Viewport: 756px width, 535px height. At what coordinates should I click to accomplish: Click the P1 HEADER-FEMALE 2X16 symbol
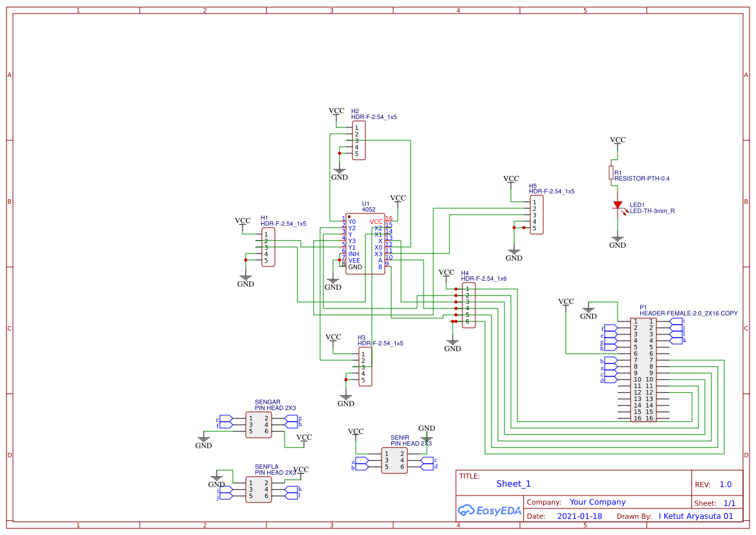click(x=643, y=369)
